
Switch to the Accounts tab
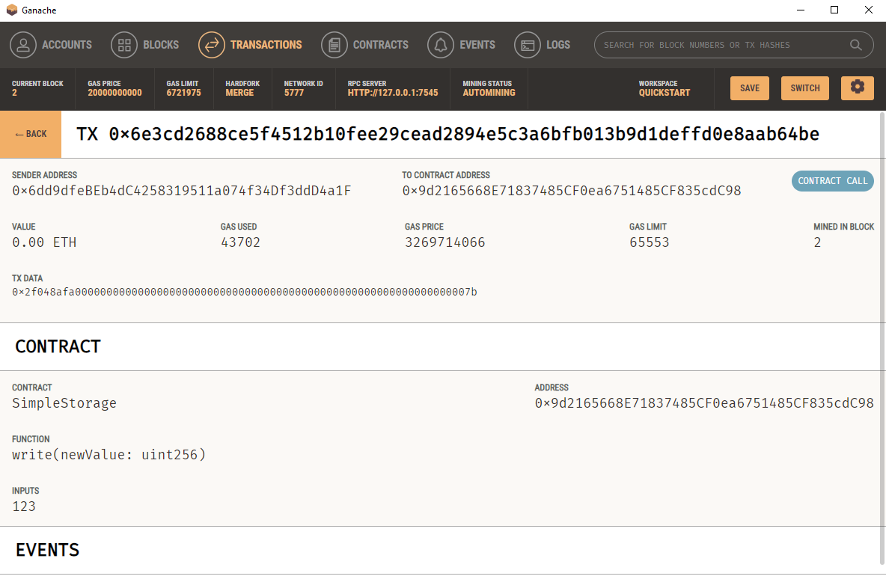[x=66, y=45]
